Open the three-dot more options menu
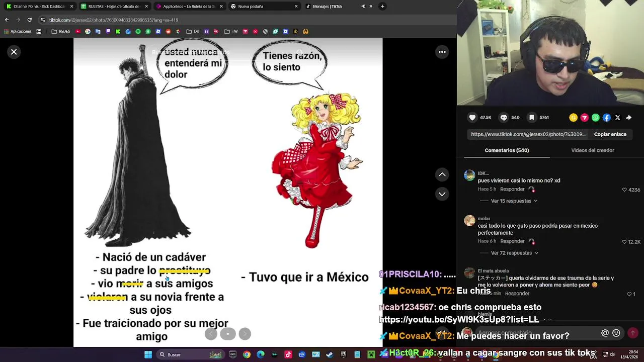Screen dimensions: 644x362 442,52
